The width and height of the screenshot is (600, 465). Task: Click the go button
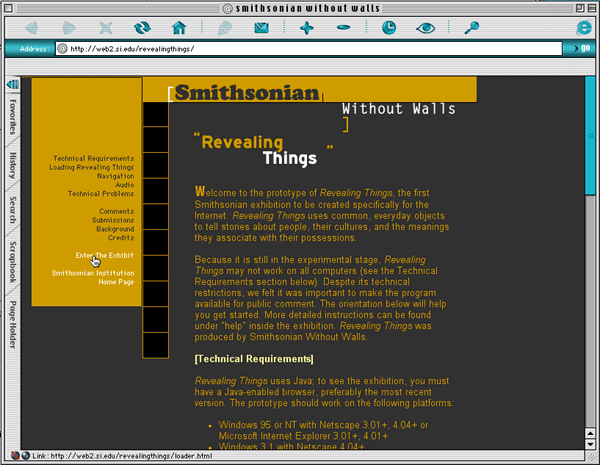(581, 48)
